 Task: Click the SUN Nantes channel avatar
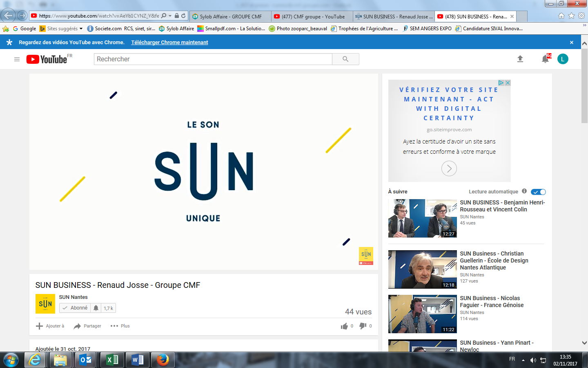45,304
